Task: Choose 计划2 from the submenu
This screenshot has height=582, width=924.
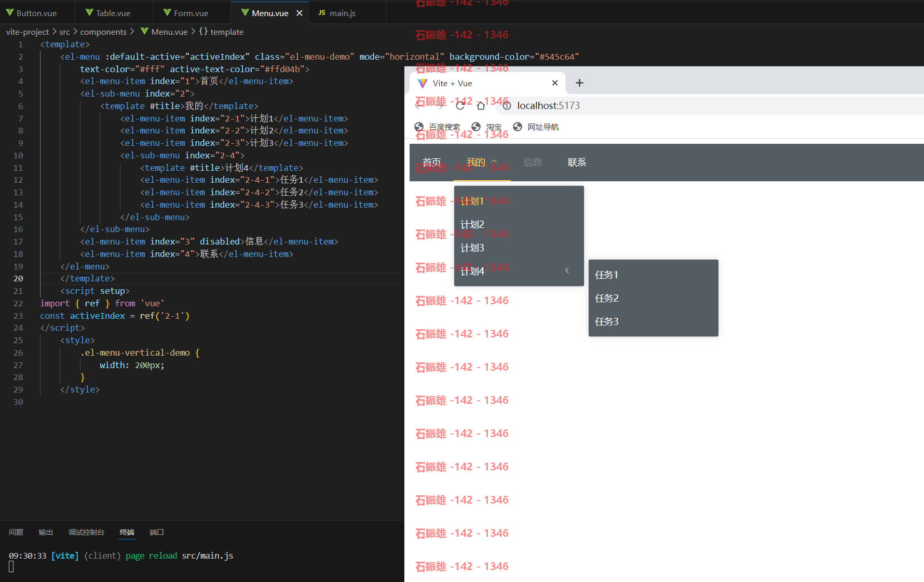Action: [519, 224]
